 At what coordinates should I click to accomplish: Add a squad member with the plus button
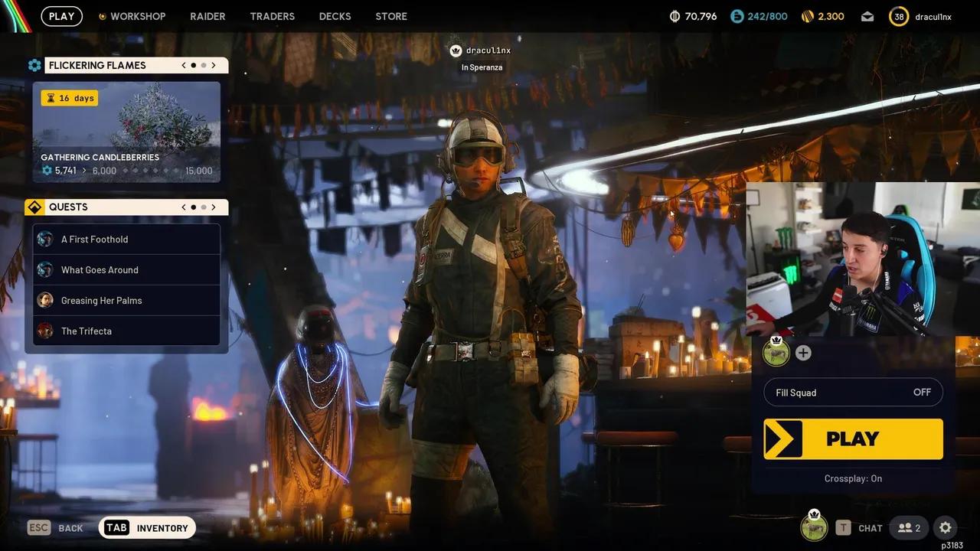coord(802,353)
